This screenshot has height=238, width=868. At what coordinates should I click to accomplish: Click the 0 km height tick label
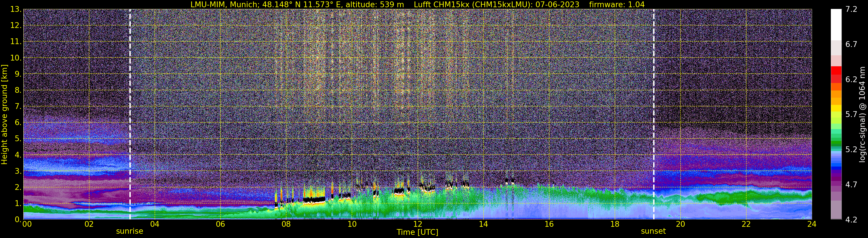[x=18, y=220]
